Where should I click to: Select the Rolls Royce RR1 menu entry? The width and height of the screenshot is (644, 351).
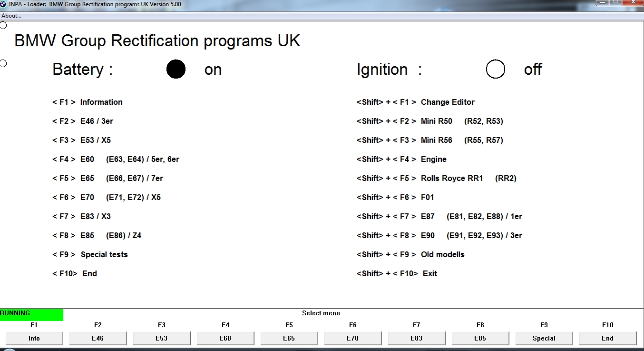tap(451, 178)
